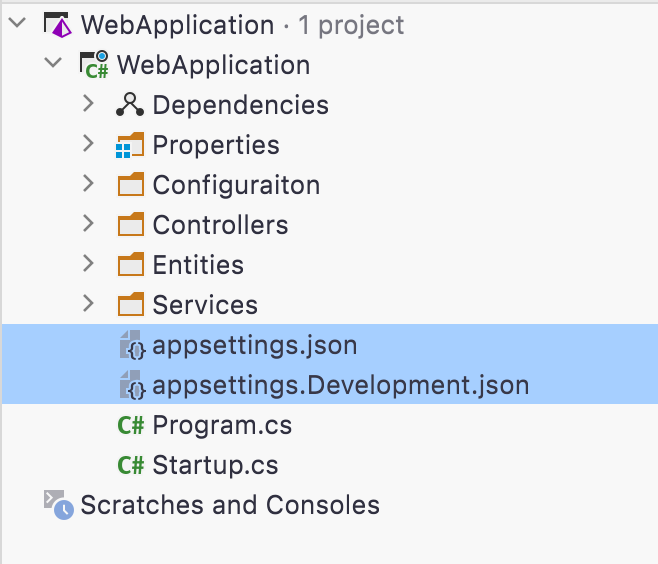This screenshot has width=658, height=564.
Task: Select the Startup.cs file
Action: click(x=215, y=465)
